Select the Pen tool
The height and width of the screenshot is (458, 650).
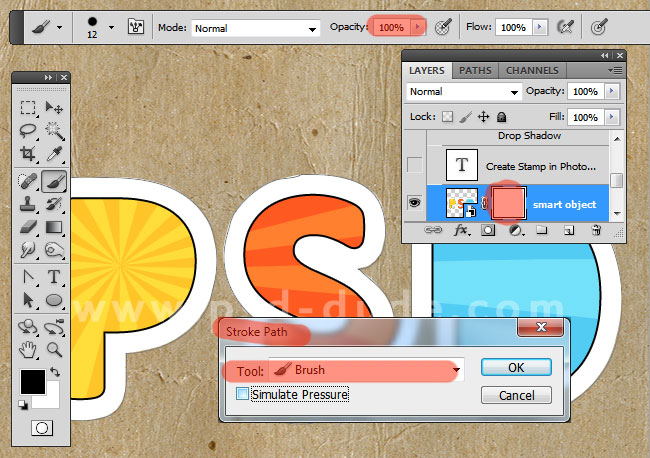coord(28,277)
